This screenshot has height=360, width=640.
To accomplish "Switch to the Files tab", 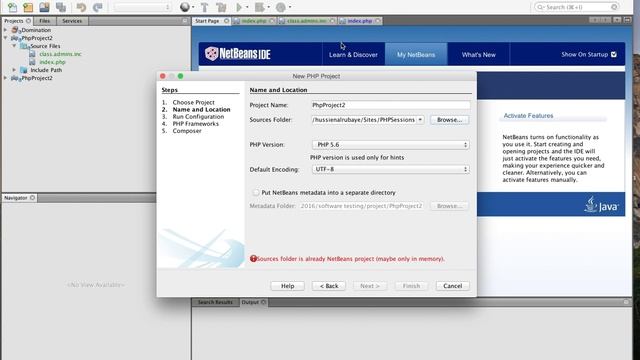I will click(45, 21).
